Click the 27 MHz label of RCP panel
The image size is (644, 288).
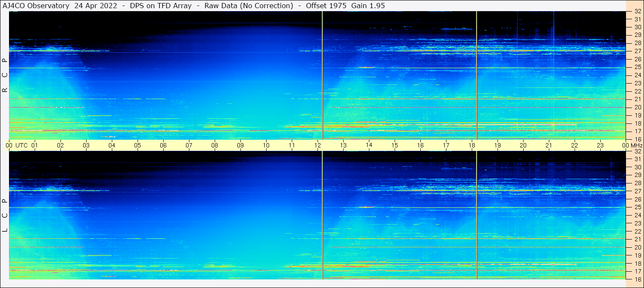[638, 51]
